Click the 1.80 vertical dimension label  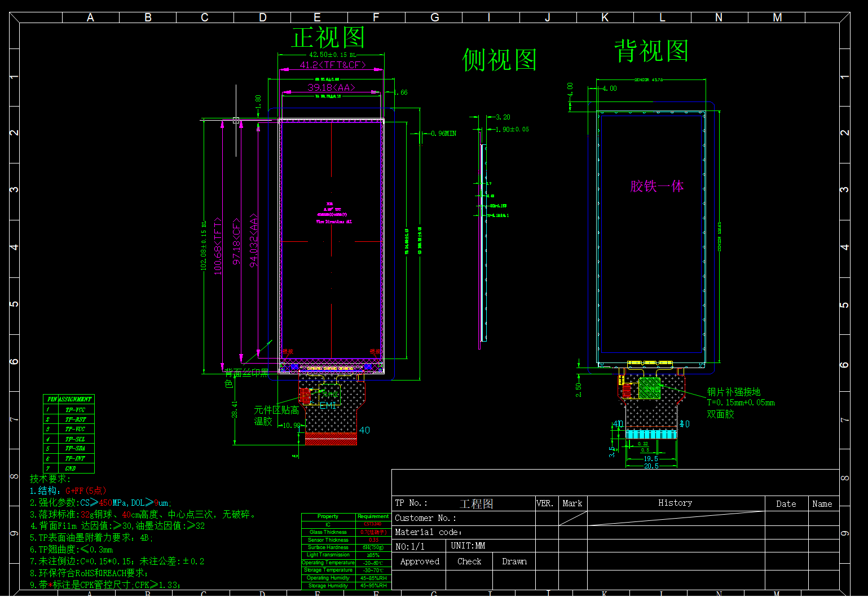pos(258,102)
